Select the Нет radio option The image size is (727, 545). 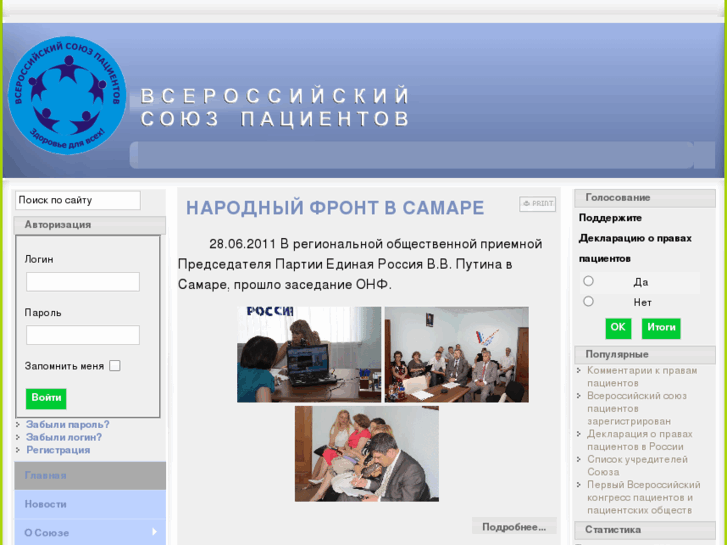(x=588, y=301)
